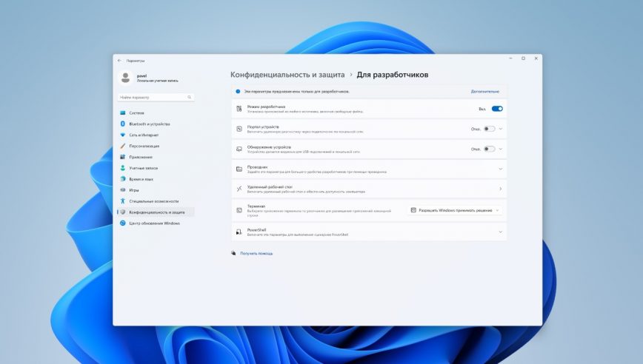Select the Время и язык icon
Image resolution: width=643 pixels, height=364 pixels.
click(123, 179)
